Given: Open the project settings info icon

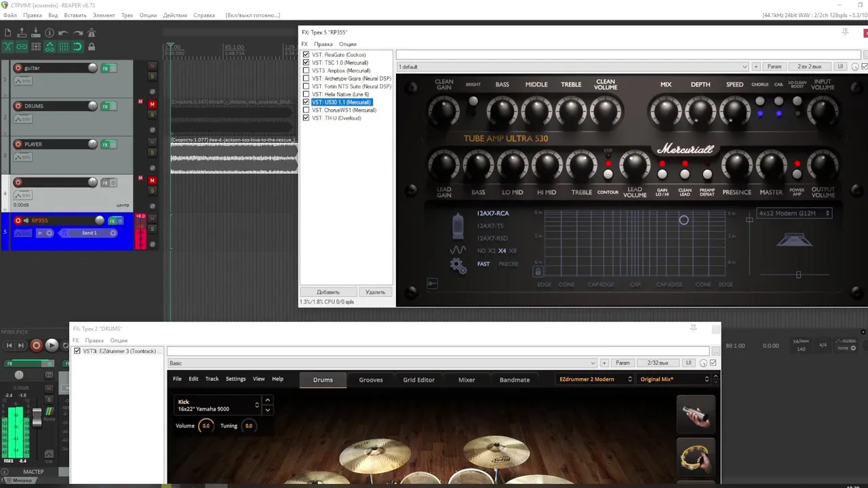Looking at the screenshot, I should tap(50, 33).
